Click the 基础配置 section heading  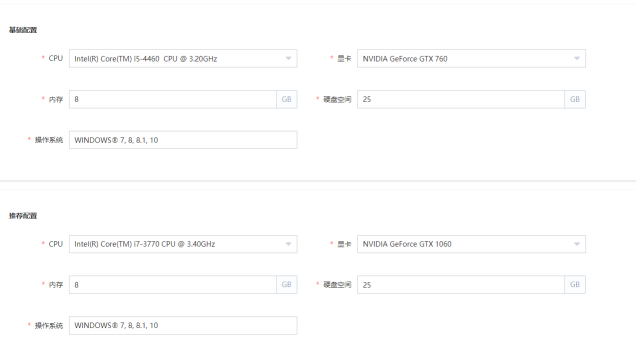pyautogui.click(x=23, y=30)
